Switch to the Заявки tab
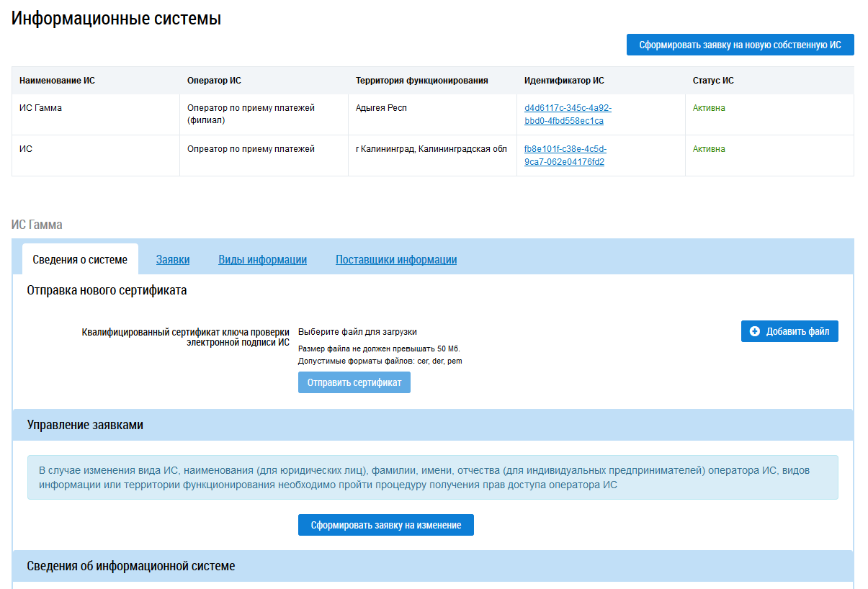868x589 pixels. [173, 260]
